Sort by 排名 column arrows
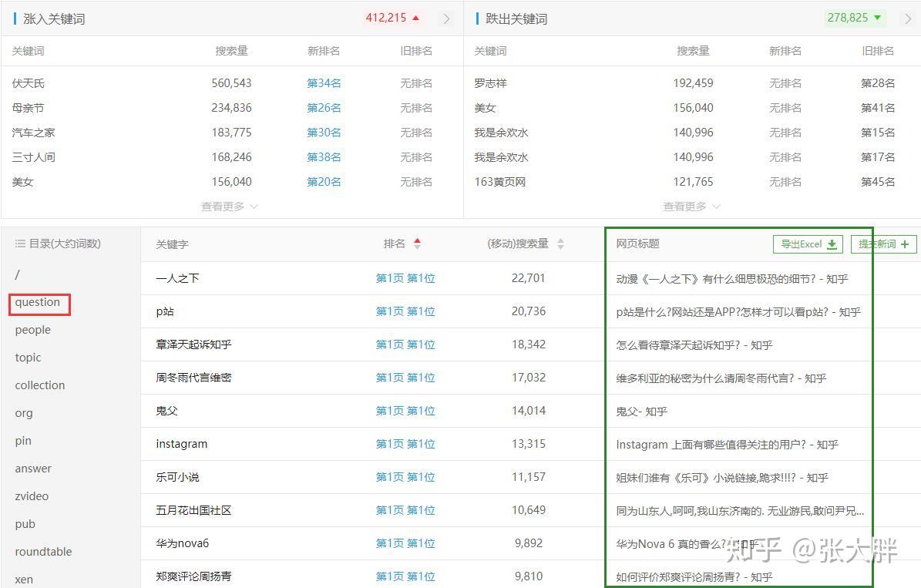 [417, 244]
